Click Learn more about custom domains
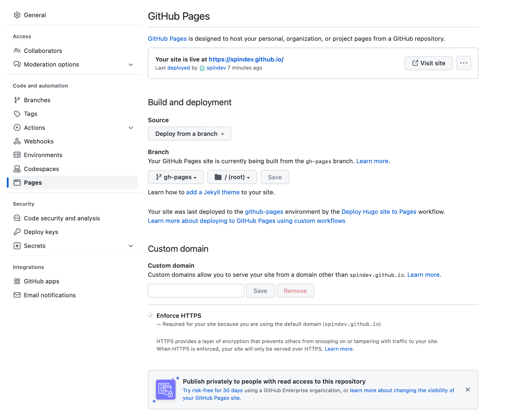The height and width of the screenshot is (420, 517). click(423, 275)
